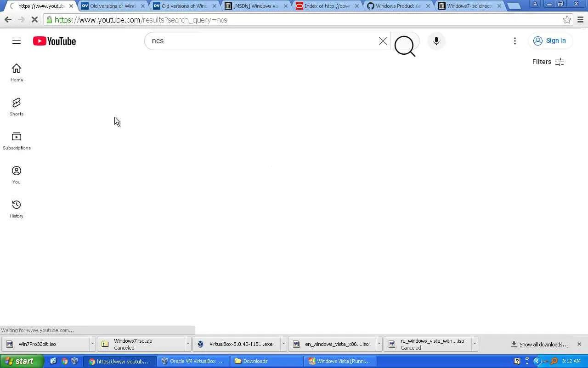This screenshot has height=368, width=588.
Task: Click the orange magnifier tray icon
Action: (x=554, y=361)
